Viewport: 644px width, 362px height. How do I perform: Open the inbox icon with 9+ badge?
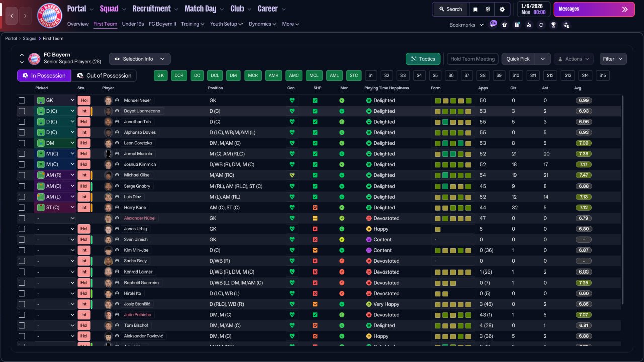[x=493, y=24]
